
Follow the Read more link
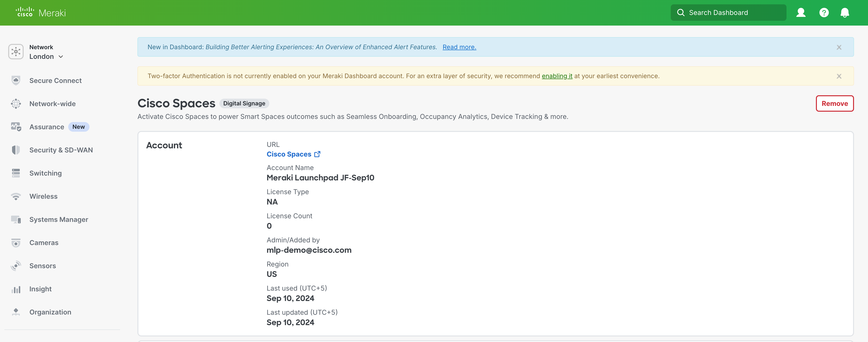coord(459,47)
